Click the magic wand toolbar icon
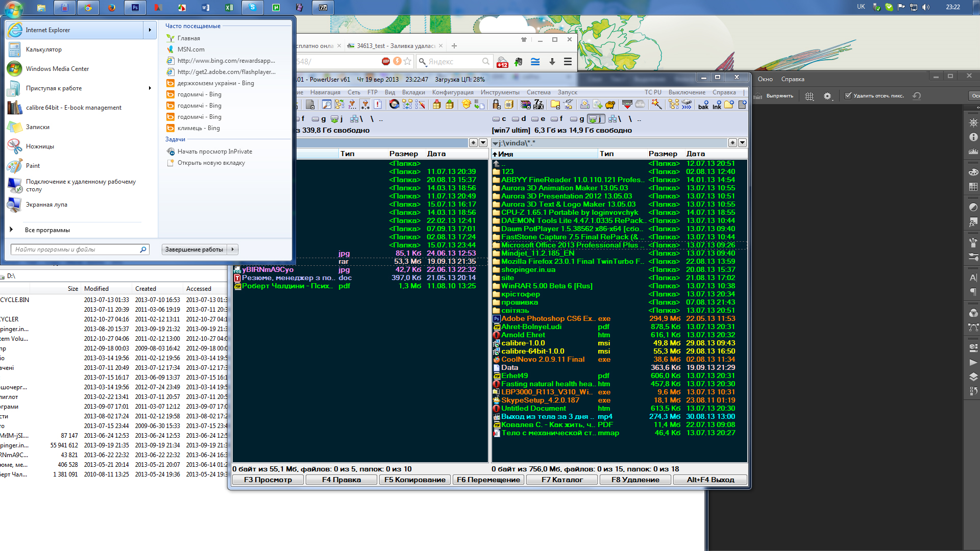Screen dimensions: 980x551 [656, 105]
